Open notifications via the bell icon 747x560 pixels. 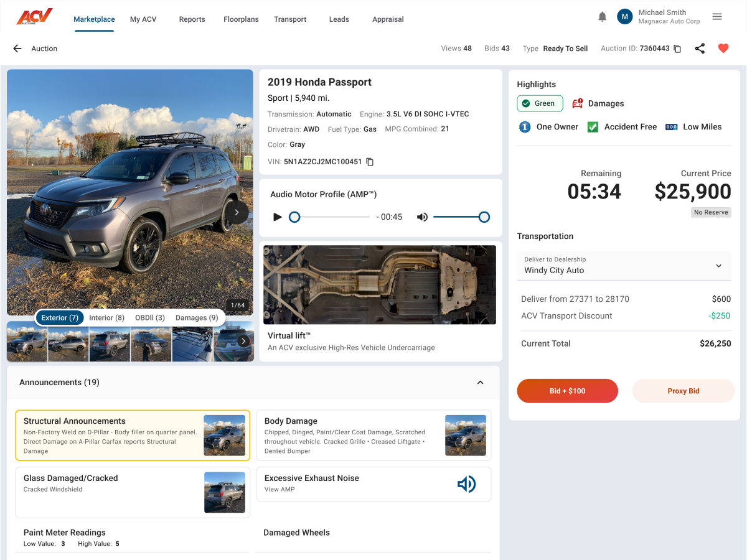click(x=602, y=16)
